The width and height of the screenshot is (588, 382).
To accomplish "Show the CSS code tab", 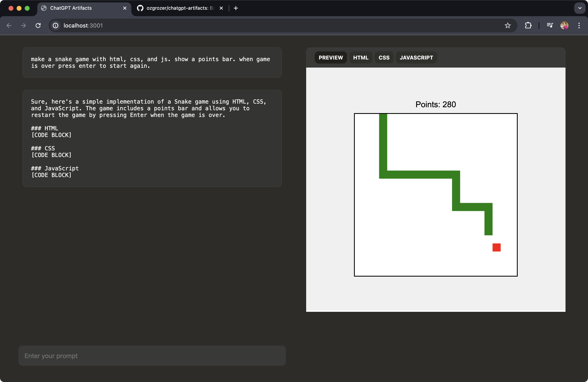I will [x=384, y=57].
